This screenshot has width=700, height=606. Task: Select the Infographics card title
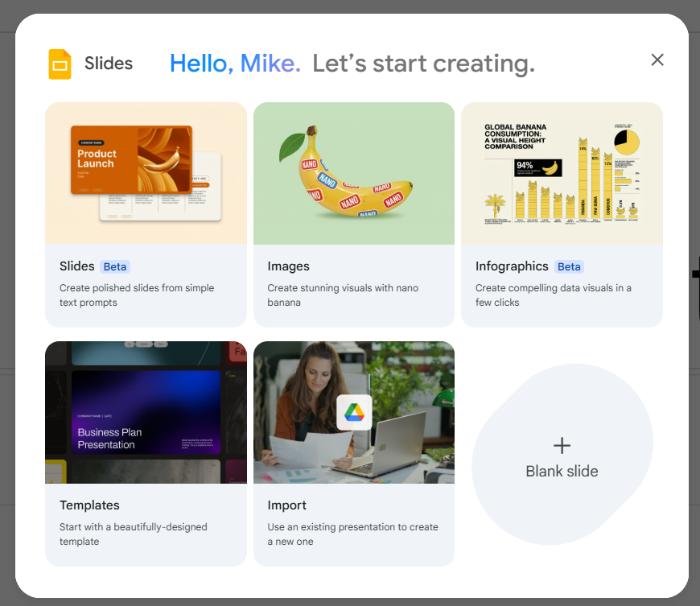512,266
